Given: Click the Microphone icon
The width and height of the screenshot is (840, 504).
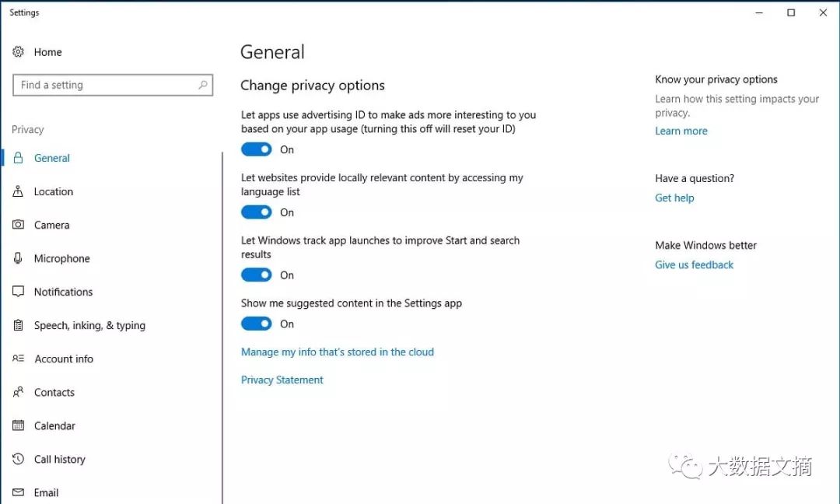Looking at the screenshot, I should pos(18,258).
